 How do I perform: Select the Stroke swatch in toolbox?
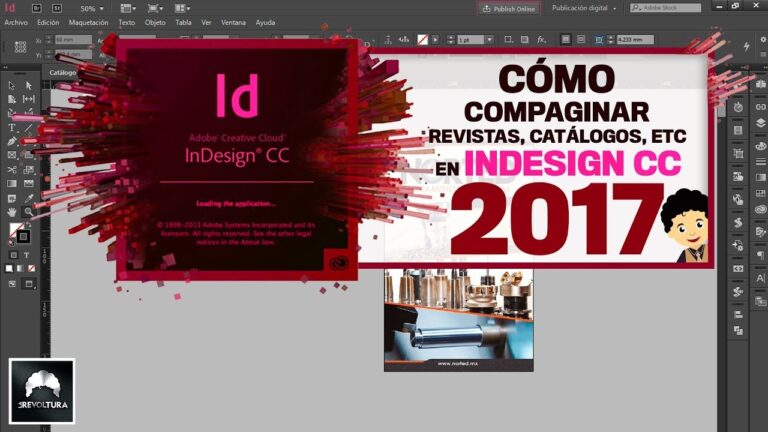point(23,237)
